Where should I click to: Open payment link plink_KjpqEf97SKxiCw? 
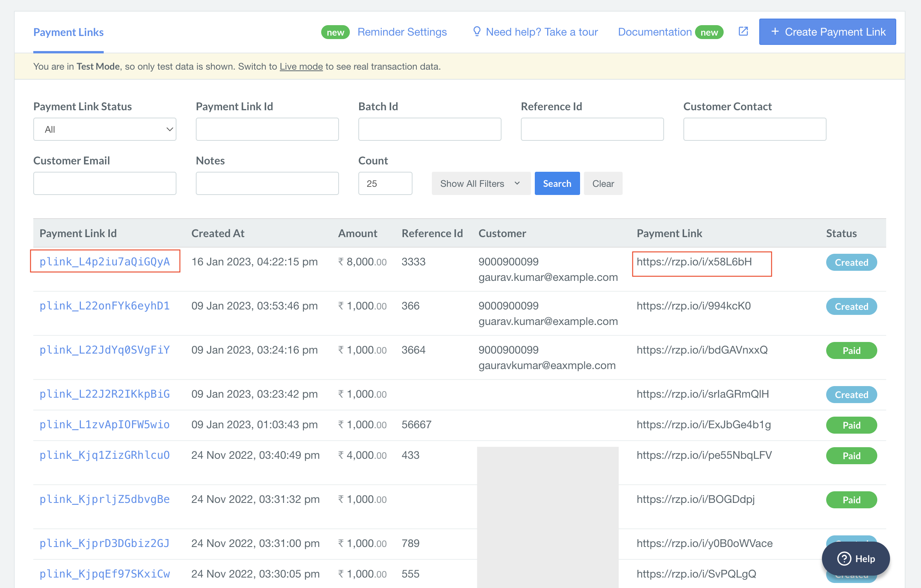point(105,574)
